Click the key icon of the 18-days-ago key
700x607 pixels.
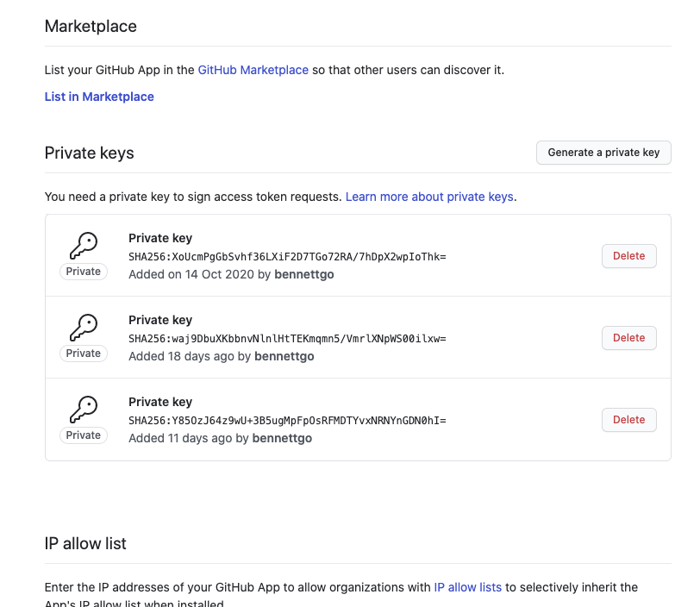tap(83, 326)
